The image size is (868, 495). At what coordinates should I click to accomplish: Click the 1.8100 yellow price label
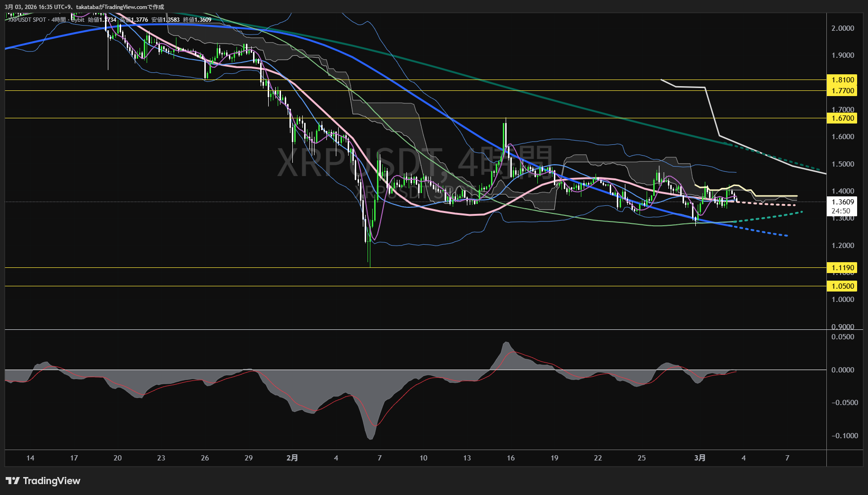[842, 80]
